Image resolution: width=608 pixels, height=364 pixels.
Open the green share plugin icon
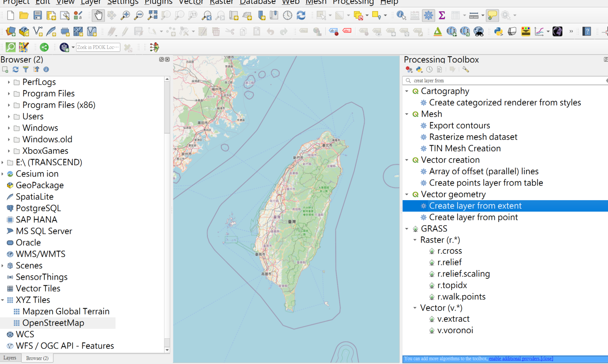tap(44, 47)
